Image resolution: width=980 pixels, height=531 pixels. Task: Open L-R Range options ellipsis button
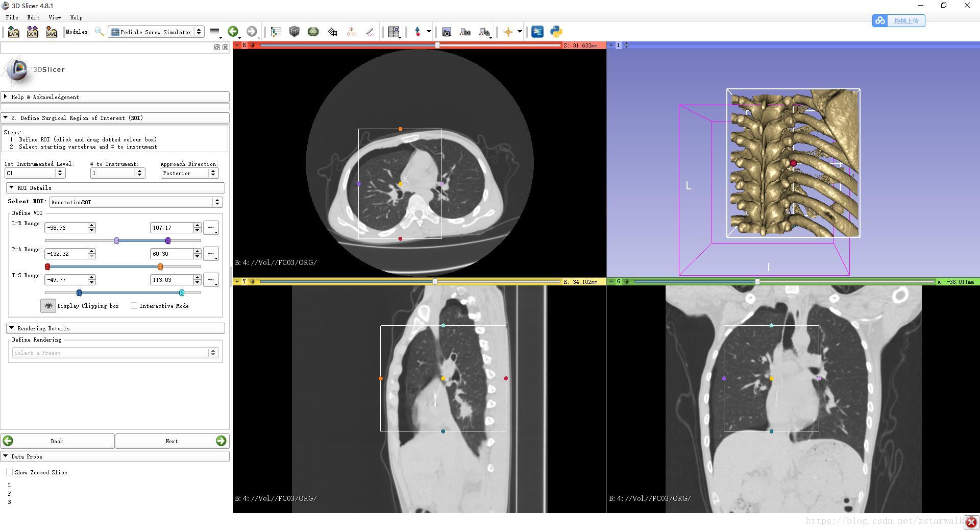point(211,228)
